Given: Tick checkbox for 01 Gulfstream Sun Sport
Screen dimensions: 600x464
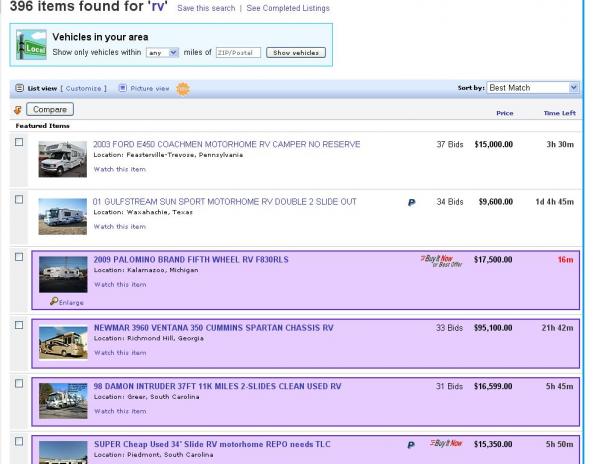Looking at the screenshot, I should (19, 199).
